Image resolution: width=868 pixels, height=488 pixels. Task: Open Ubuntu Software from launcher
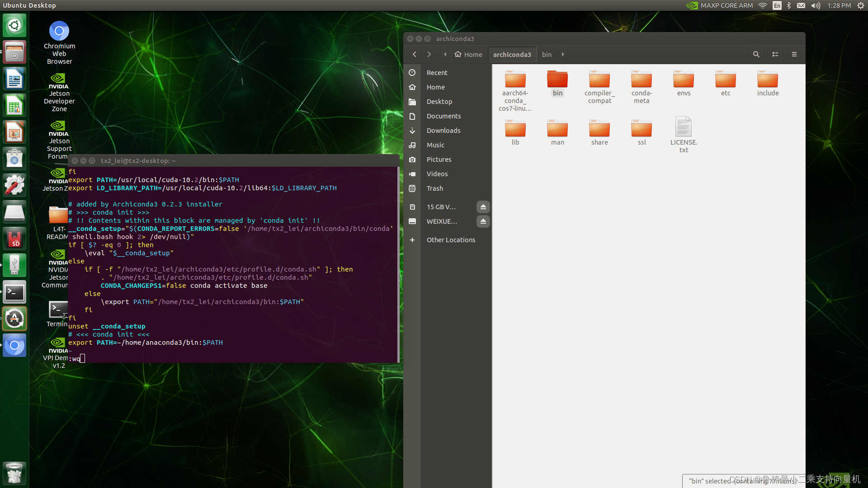pyautogui.click(x=14, y=159)
